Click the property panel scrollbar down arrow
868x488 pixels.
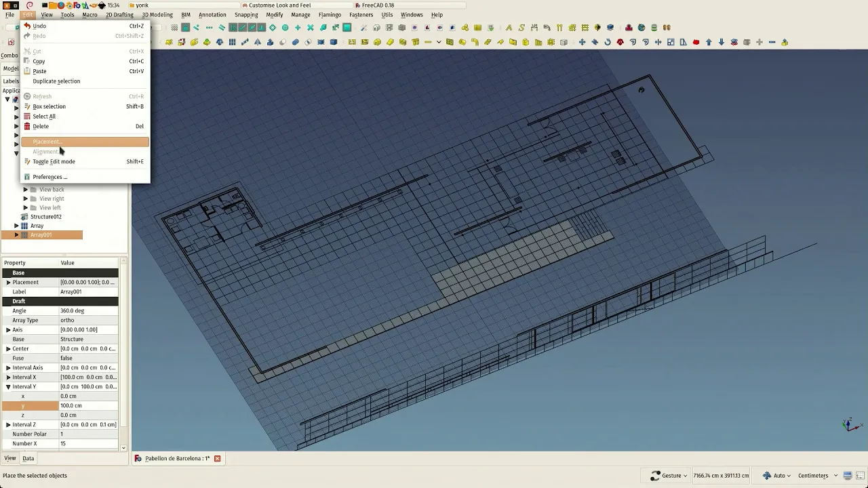pos(123,447)
